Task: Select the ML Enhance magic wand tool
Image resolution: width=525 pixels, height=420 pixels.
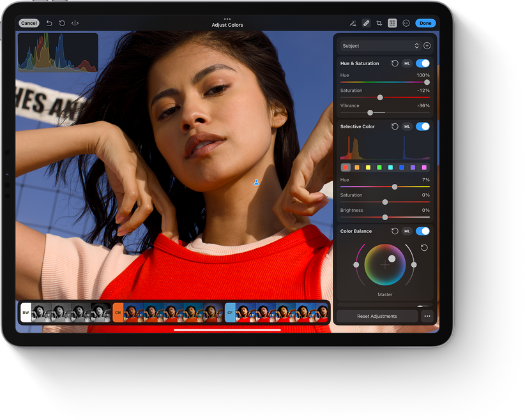Action: point(353,23)
